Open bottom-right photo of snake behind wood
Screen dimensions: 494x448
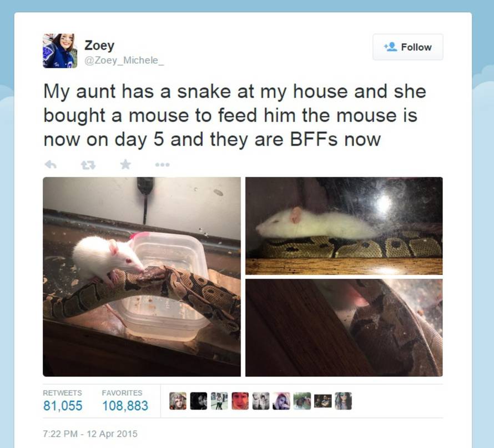point(344,328)
